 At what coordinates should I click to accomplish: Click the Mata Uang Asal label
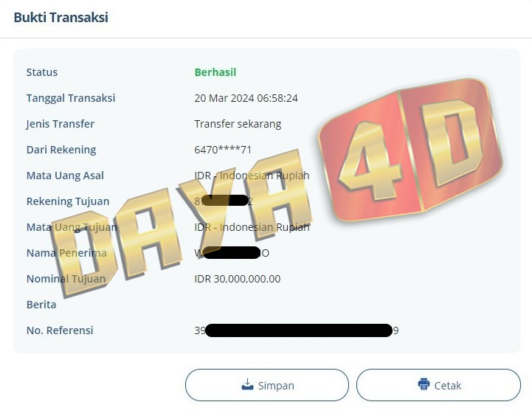pos(65,176)
